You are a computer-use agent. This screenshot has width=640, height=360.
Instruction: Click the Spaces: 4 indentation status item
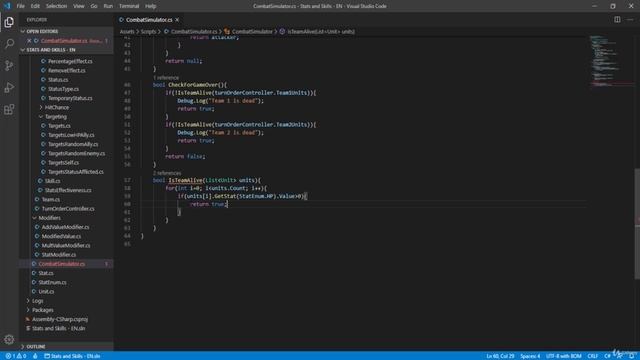(530, 356)
